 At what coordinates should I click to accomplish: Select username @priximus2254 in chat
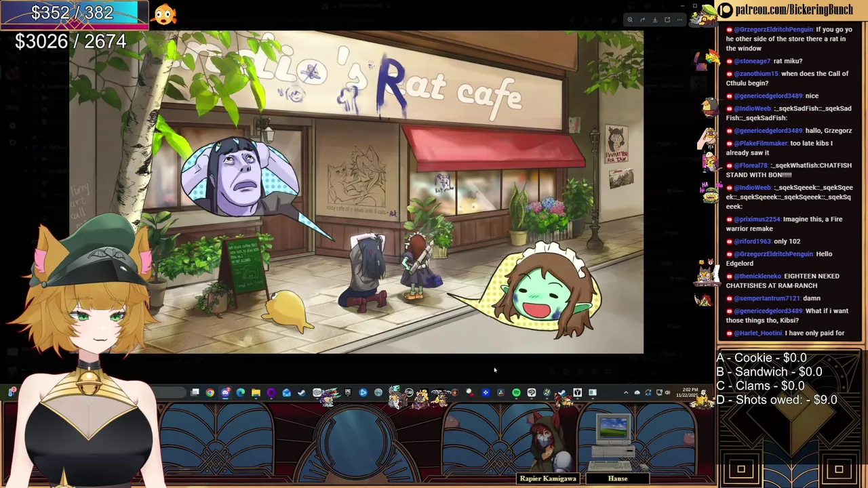tap(758, 220)
